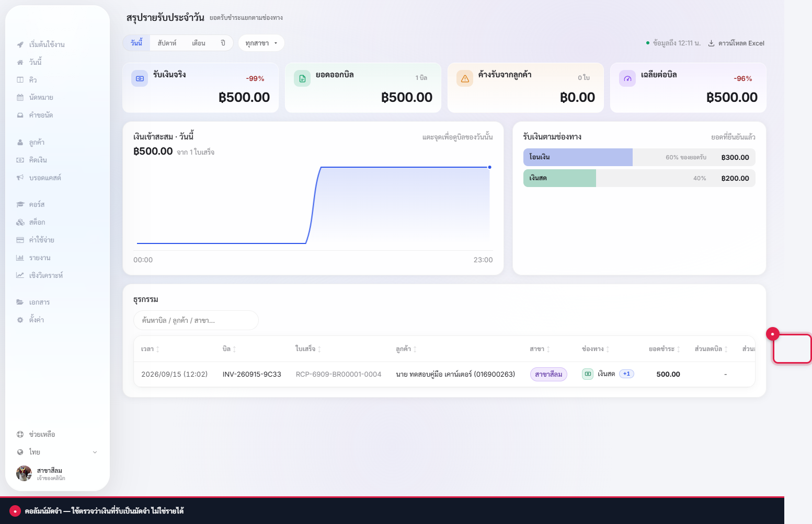Click ดาวน์โหลด Excel button
Image resolution: width=812 pixels, height=524 pixels.
(736, 43)
